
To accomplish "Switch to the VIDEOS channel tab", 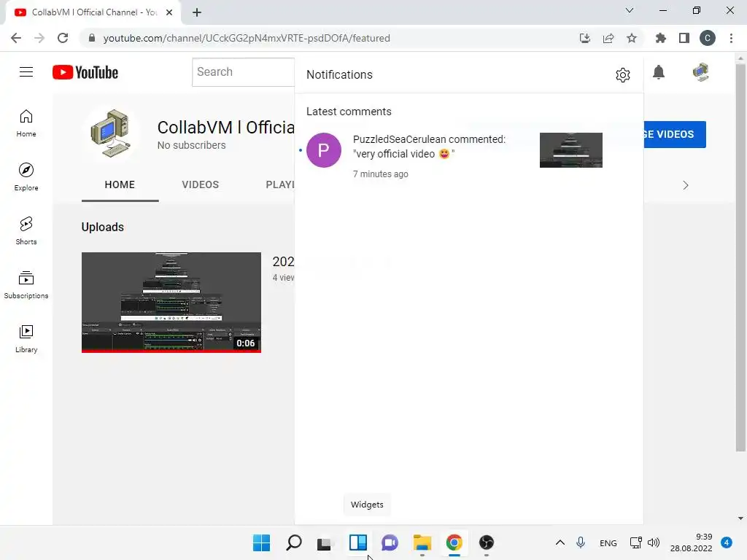I will [201, 184].
